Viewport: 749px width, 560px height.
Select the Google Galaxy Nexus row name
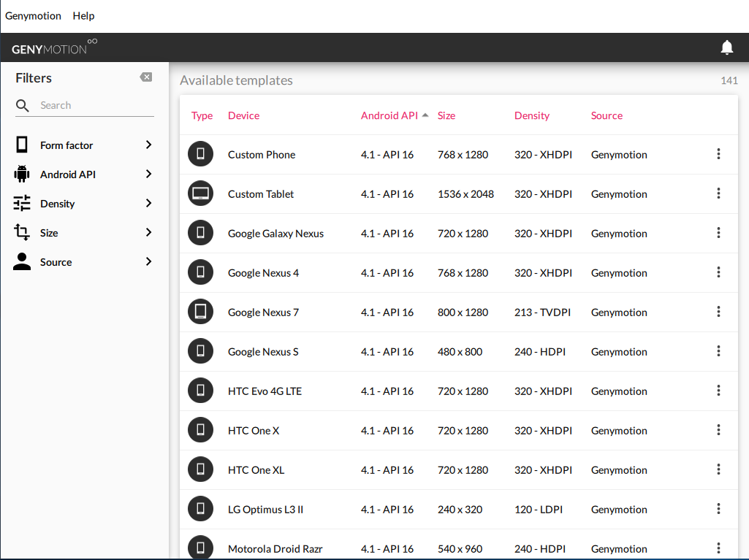click(x=275, y=234)
